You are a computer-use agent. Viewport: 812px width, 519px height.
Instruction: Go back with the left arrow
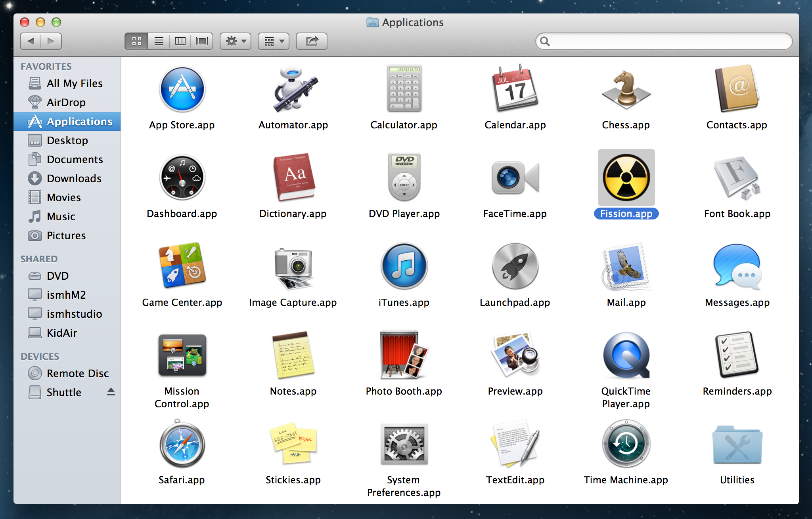tap(31, 41)
